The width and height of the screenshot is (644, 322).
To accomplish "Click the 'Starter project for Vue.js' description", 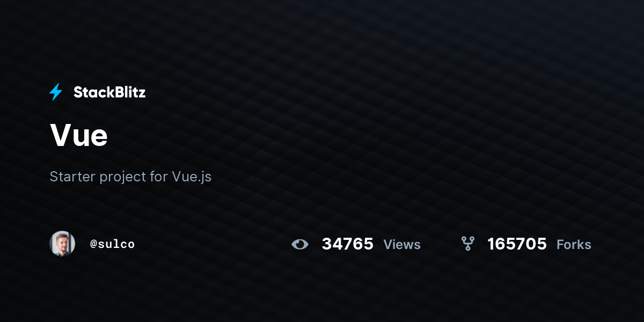I will click(x=130, y=177).
